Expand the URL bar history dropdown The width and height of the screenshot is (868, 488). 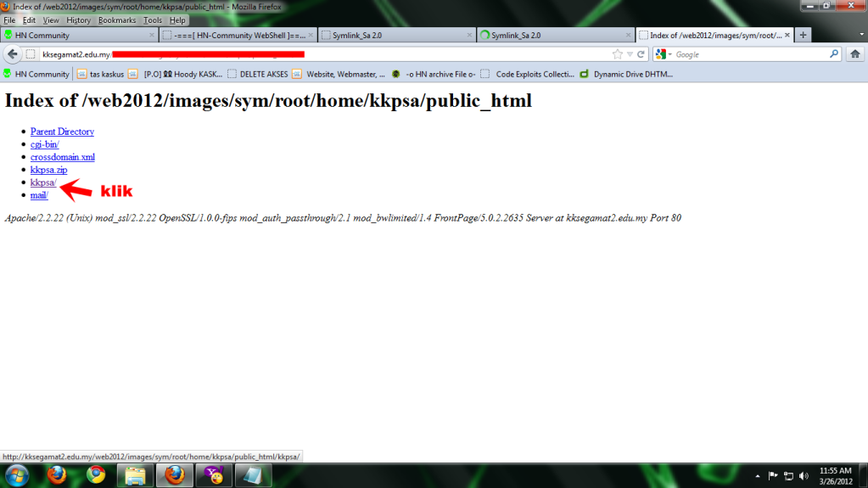(x=630, y=54)
